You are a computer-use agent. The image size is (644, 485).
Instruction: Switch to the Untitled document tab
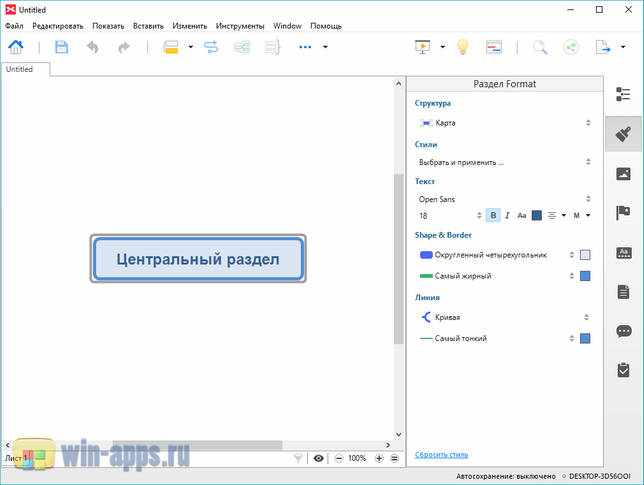click(25, 69)
